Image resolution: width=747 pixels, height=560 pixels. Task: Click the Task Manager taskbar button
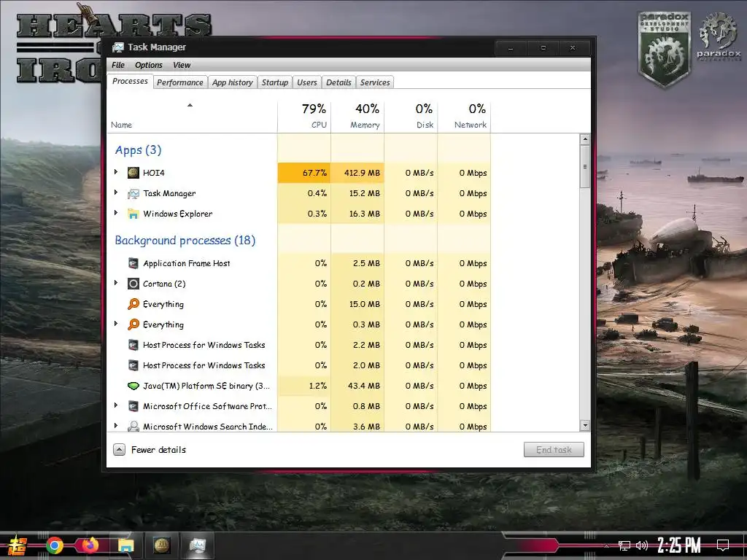tap(197, 545)
